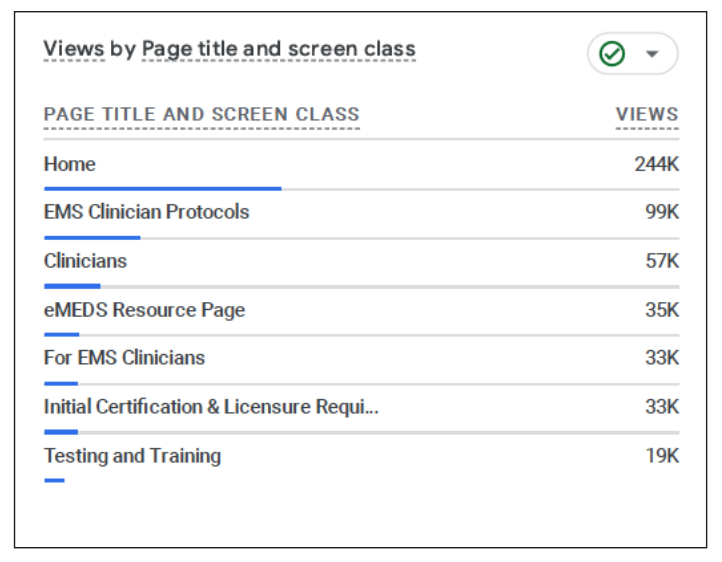This screenshot has height=562, width=722.
Task: Click the 99K views value
Action: 662,212
